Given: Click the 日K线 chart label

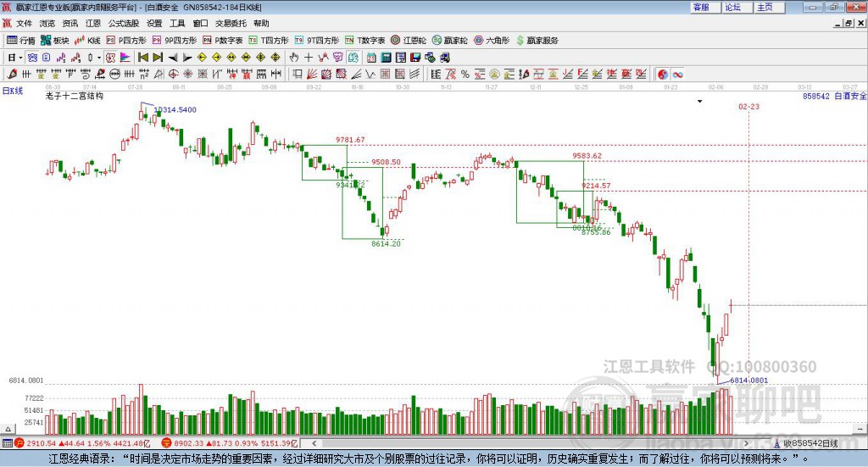Looking at the screenshot, I should point(12,91).
